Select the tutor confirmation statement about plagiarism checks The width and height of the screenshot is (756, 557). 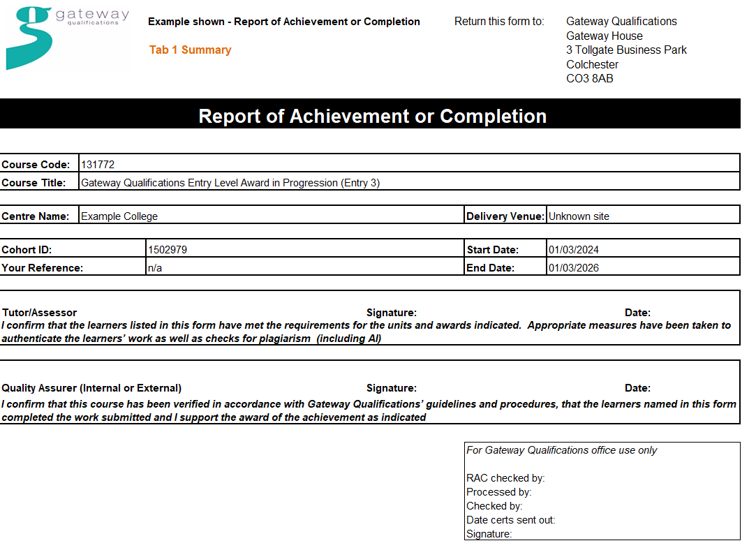coord(366,332)
